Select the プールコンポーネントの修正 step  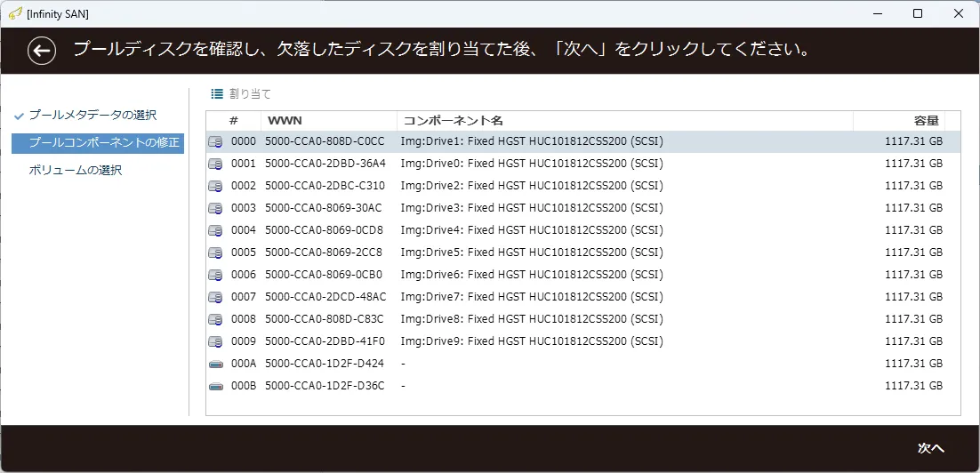pyautogui.click(x=98, y=143)
